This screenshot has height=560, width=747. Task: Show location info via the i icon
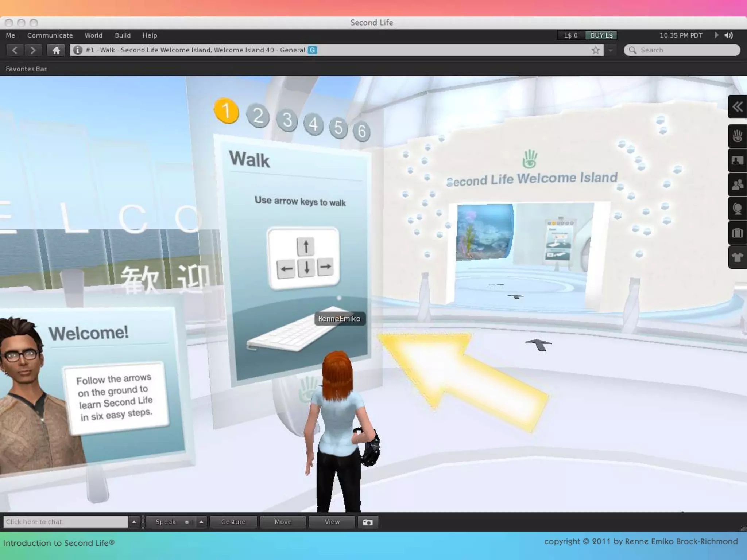coord(77,50)
